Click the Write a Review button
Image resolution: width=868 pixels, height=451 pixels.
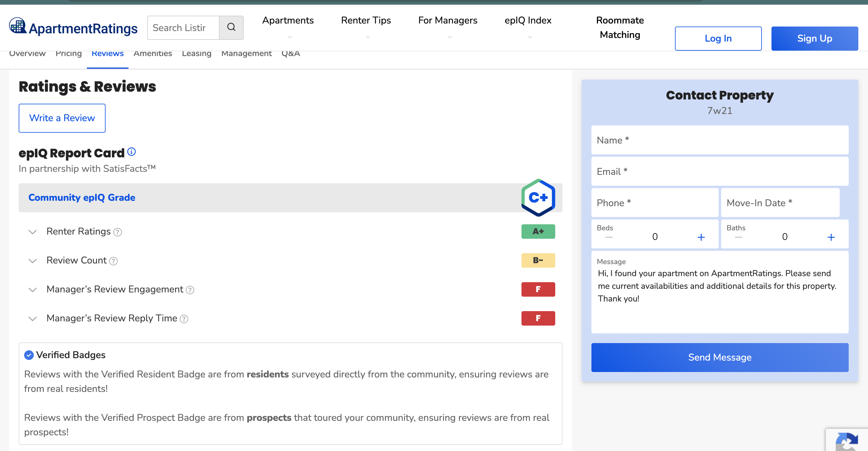[x=62, y=118]
